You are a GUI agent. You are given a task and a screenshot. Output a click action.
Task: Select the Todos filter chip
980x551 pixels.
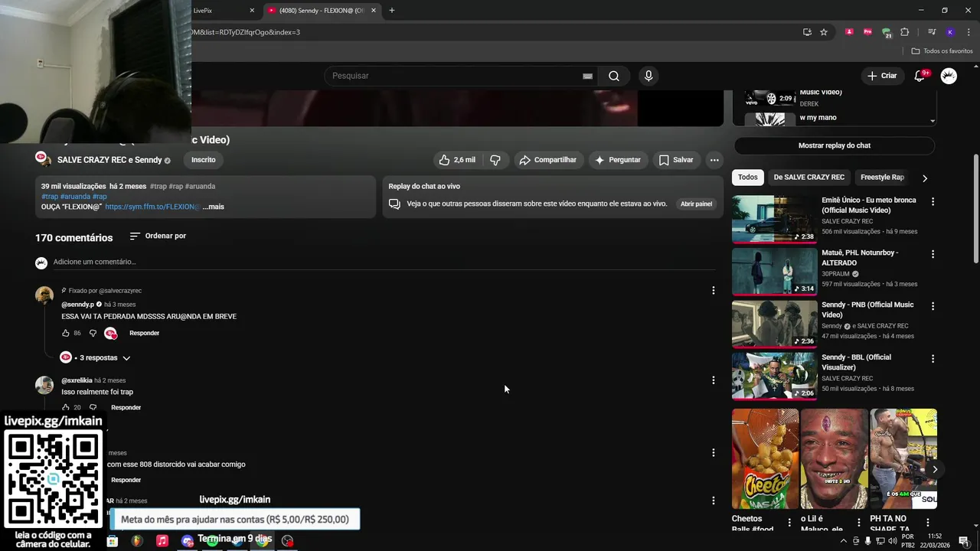[x=748, y=177]
